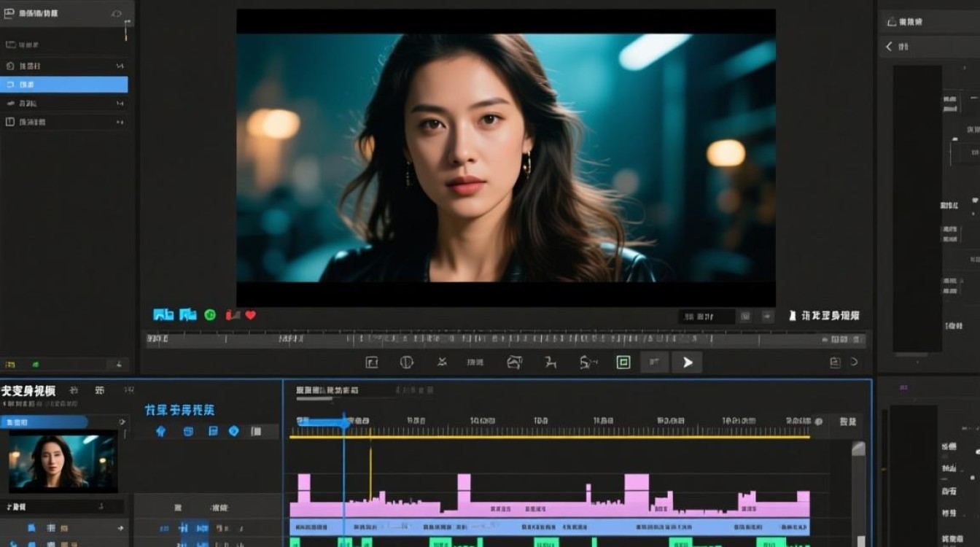The image size is (980, 547).
Task: Expand second row arrow in left list
Action: pos(120,66)
